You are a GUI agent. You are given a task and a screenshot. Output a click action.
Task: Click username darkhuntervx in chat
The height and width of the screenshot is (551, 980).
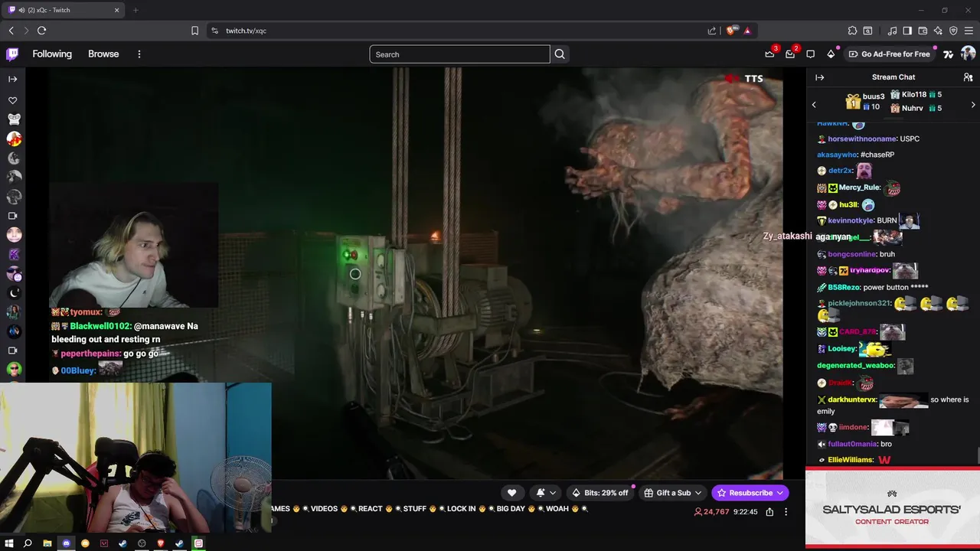[x=852, y=399]
